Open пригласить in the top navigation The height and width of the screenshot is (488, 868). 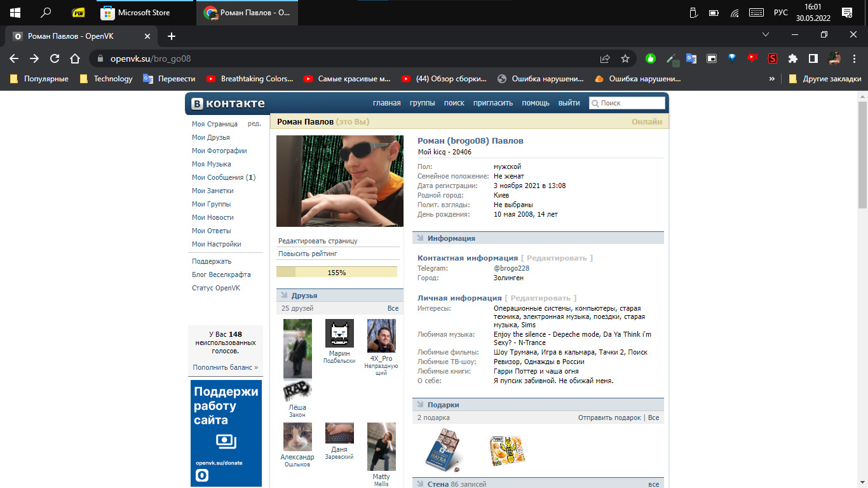pyautogui.click(x=493, y=103)
